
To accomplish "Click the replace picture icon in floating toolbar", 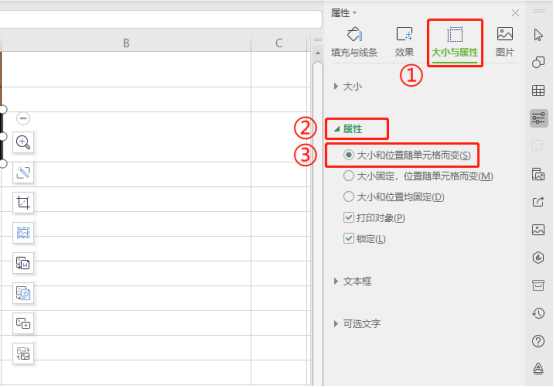I will [23, 354].
